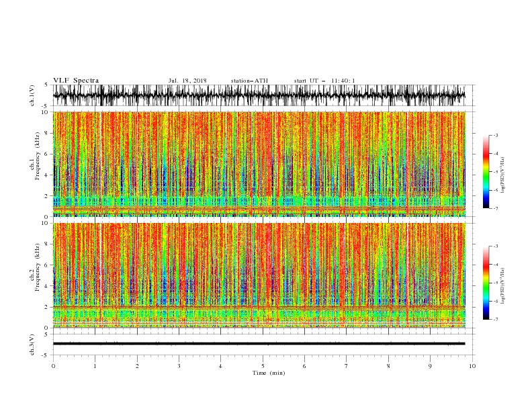Click the ch.3 voltage waveform trace
532x411 pixels.
point(259,344)
